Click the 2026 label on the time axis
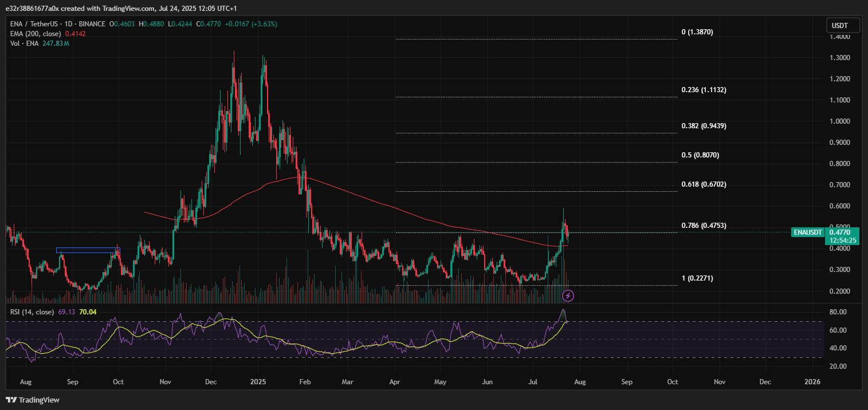868x410 pixels. [x=812, y=381]
